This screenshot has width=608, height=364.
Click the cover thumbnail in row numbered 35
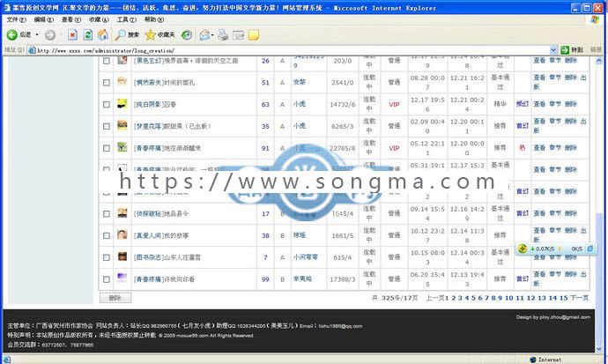click(x=122, y=126)
